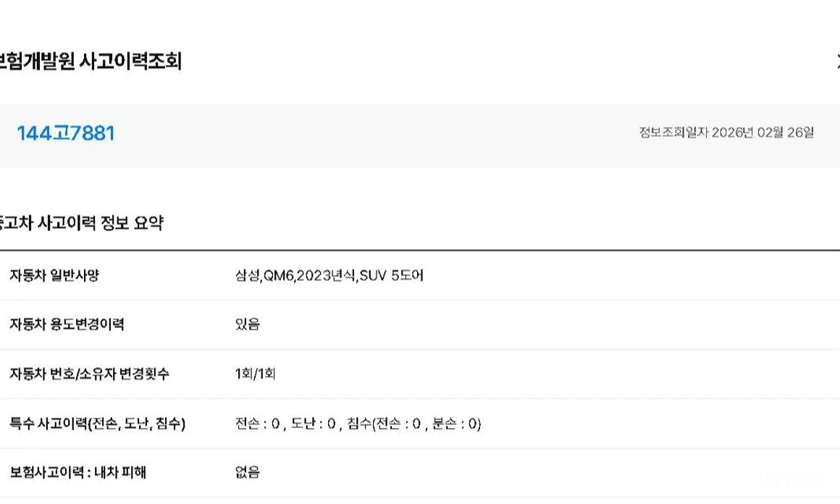Select the 보험사고이력 : 내차 피해 label
The image size is (840, 504).
pyautogui.click(x=78, y=473)
